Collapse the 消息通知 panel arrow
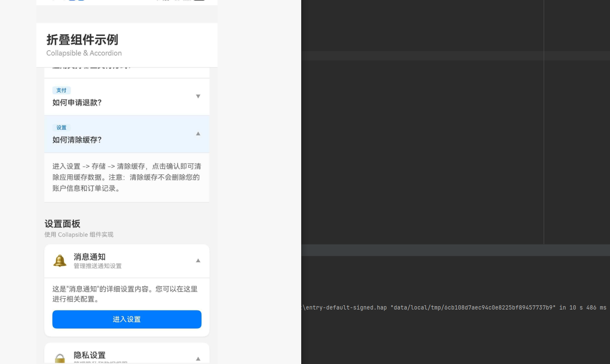610x364 pixels. point(198,261)
